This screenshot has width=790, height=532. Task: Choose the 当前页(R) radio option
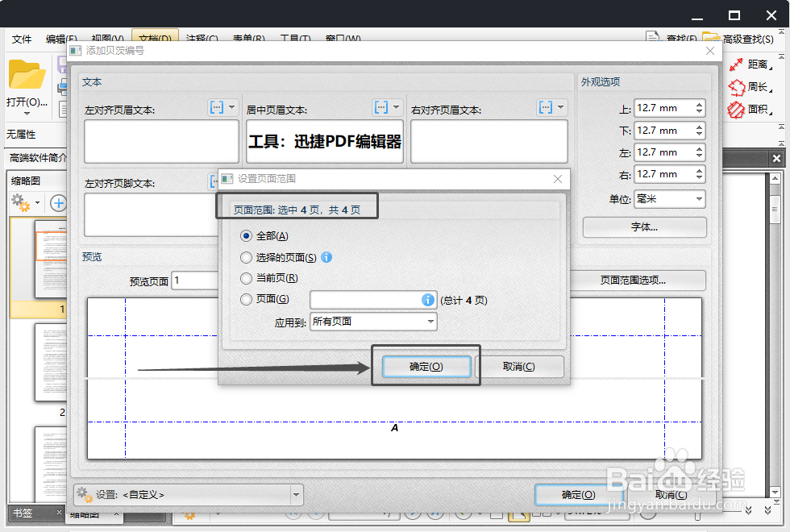(x=246, y=278)
